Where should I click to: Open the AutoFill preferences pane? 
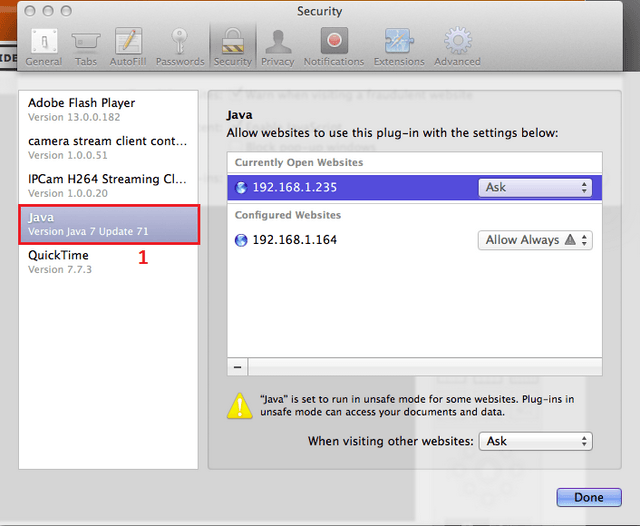[128, 47]
